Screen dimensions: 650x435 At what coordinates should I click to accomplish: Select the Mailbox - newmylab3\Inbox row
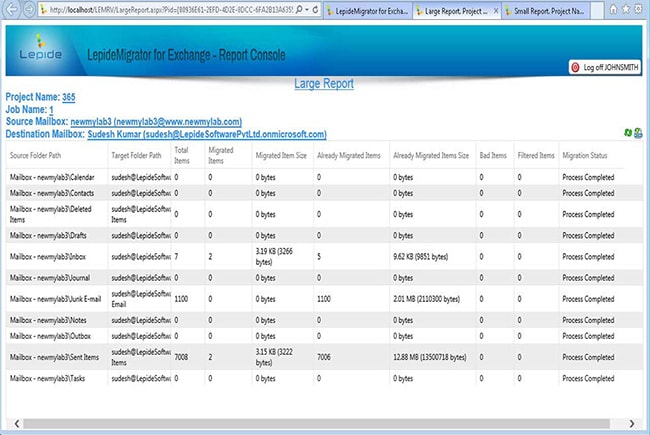[324, 256]
